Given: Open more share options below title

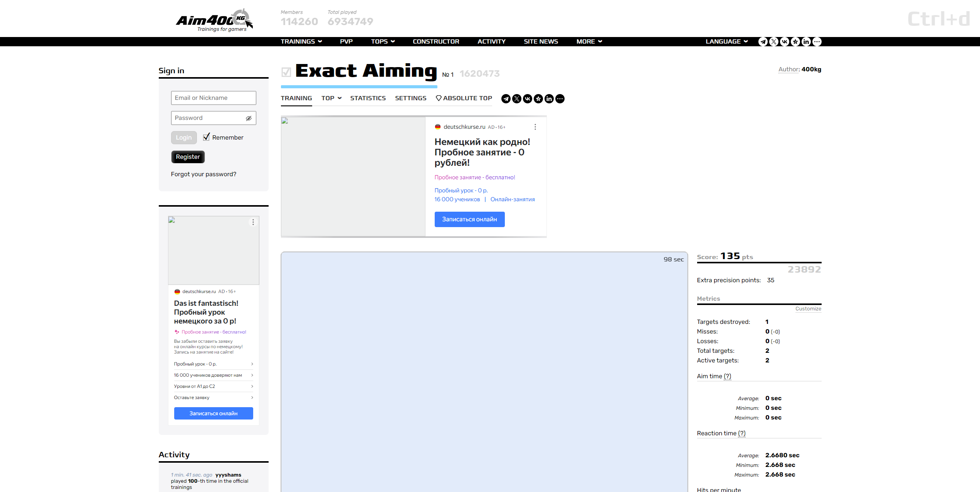Looking at the screenshot, I should 560,99.
